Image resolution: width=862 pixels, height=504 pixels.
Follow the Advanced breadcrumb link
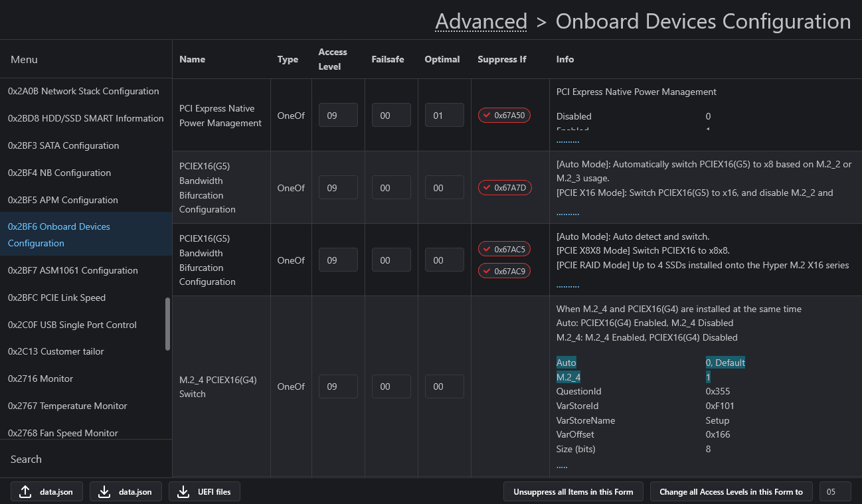481,21
